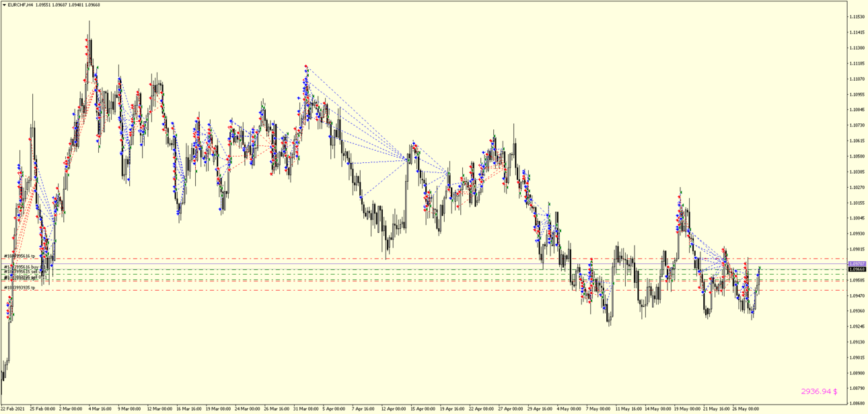868x414 pixels.
Task: Click price scale value 1.08680
Action: [857, 403]
